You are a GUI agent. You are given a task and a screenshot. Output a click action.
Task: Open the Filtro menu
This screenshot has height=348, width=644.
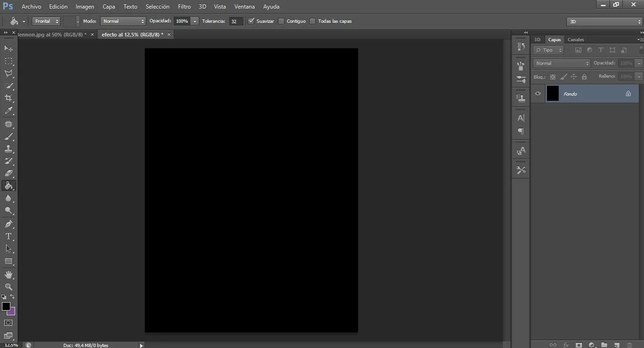pos(184,6)
